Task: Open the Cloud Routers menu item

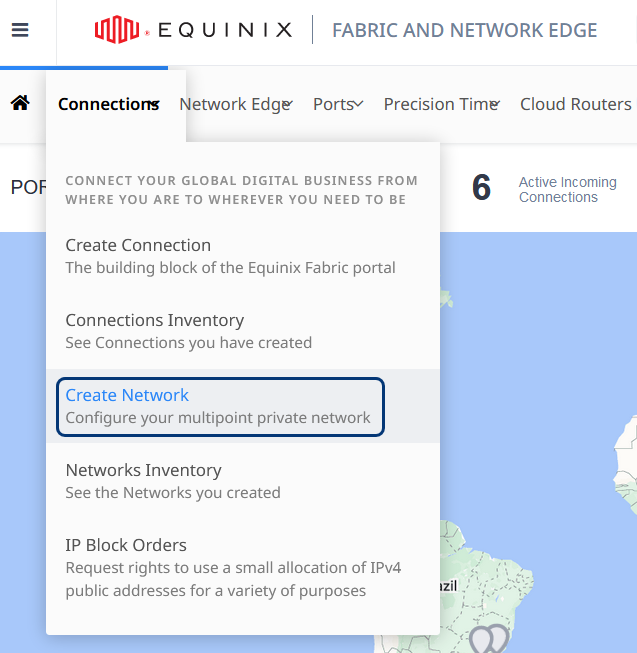Action: pyautogui.click(x=575, y=104)
